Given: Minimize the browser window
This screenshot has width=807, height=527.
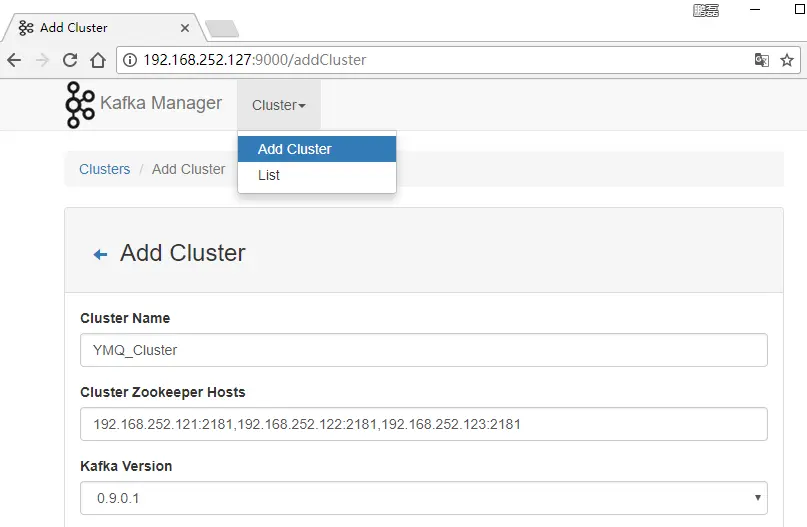Looking at the screenshot, I should 755,9.
